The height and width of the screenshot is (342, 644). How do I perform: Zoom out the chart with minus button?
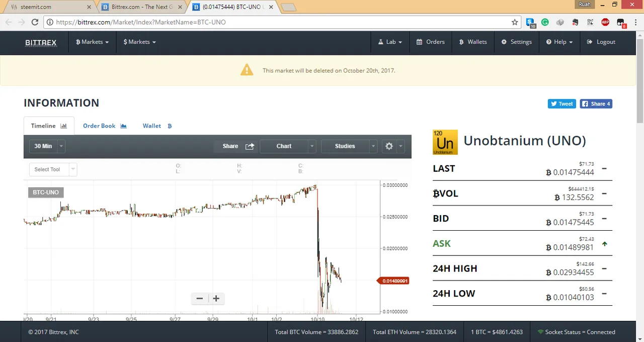pyautogui.click(x=200, y=299)
